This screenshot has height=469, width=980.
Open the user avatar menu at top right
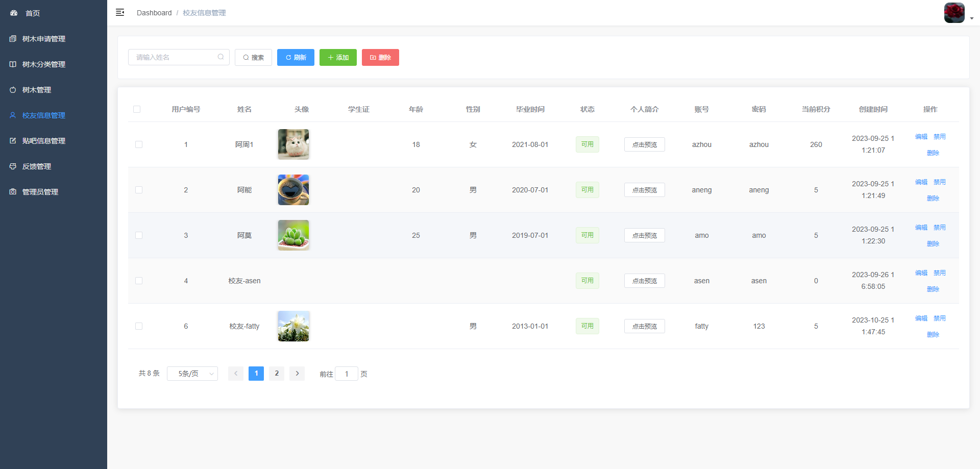coord(954,13)
